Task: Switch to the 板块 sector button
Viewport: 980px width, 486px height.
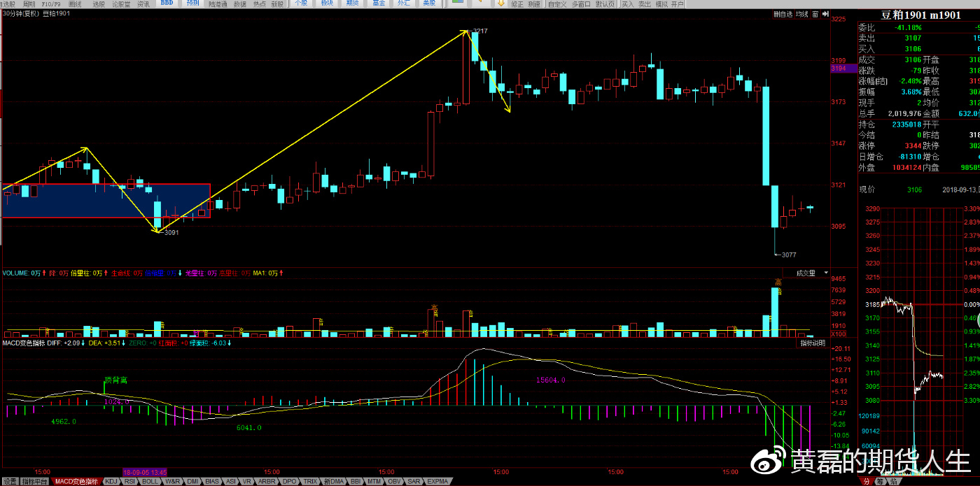Action: point(327,3)
